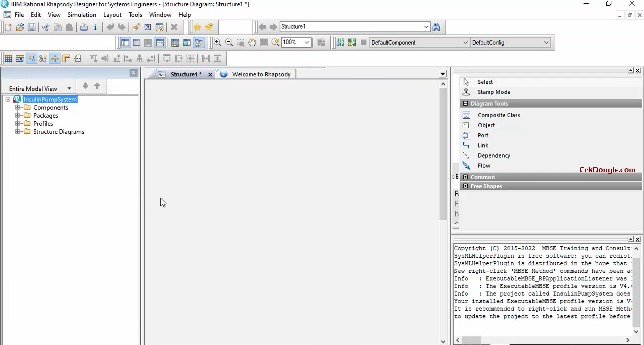Viewport: 644px width, 345px height.
Task: Open the DefaultComponent dropdown
Action: coord(465,42)
